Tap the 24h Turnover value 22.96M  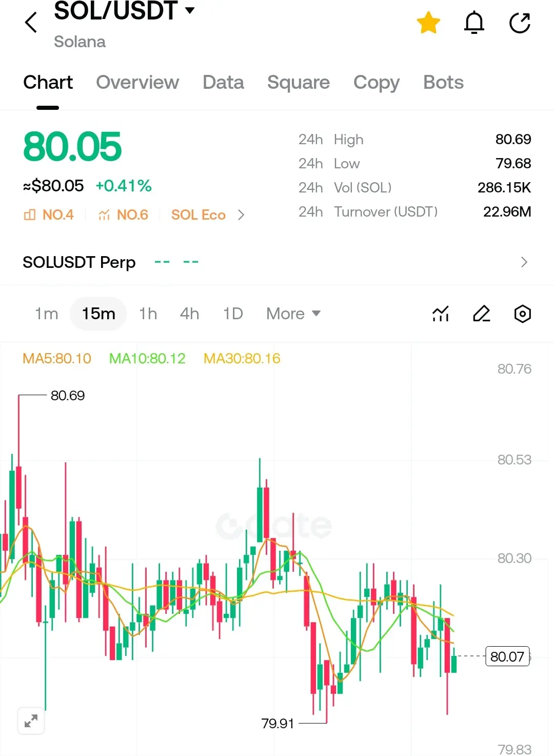pos(507,211)
